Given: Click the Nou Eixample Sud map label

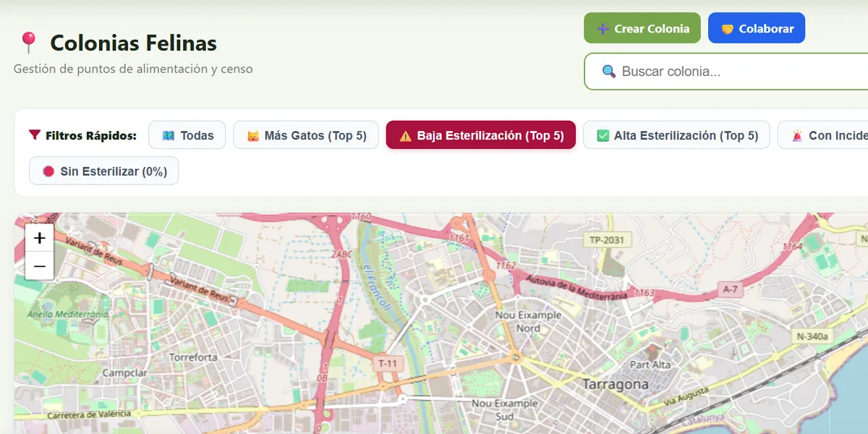Looking at the screenshot, I should (x=505, y=409).
